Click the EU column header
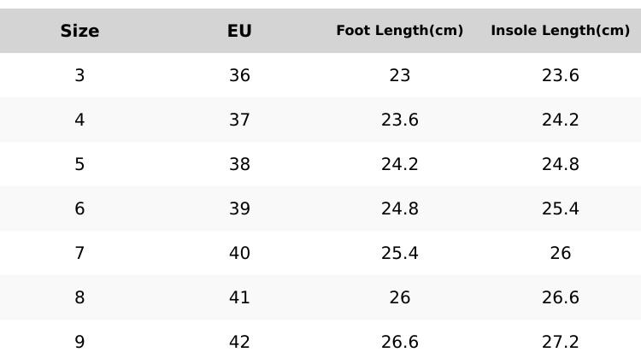641x364 pixels. [x=239, y=32]
